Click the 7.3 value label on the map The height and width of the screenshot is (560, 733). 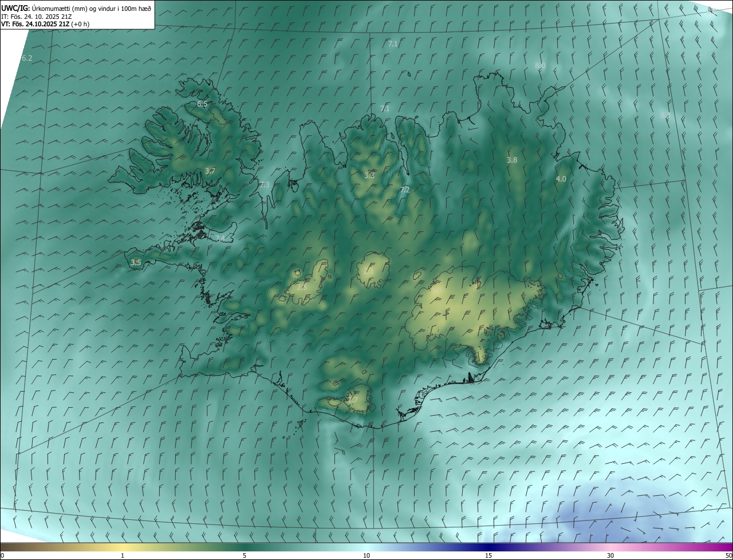coord(264,184)
